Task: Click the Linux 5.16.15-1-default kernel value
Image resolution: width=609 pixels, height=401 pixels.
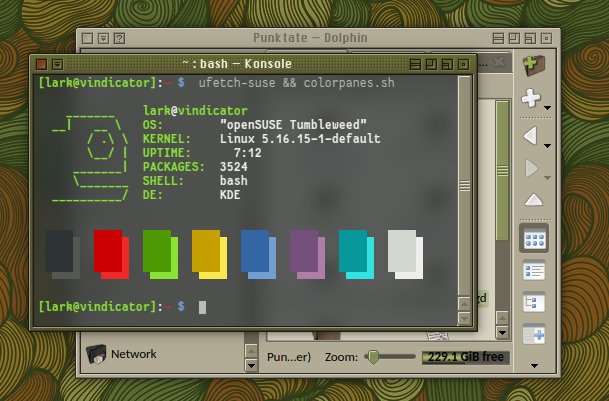Action: coord(300,139)
